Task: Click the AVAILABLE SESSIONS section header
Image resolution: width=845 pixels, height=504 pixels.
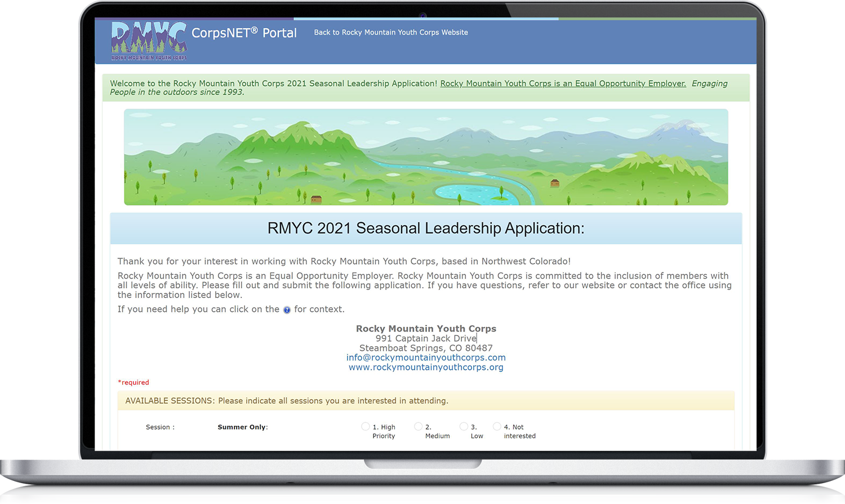Action: tap(426, 401)
